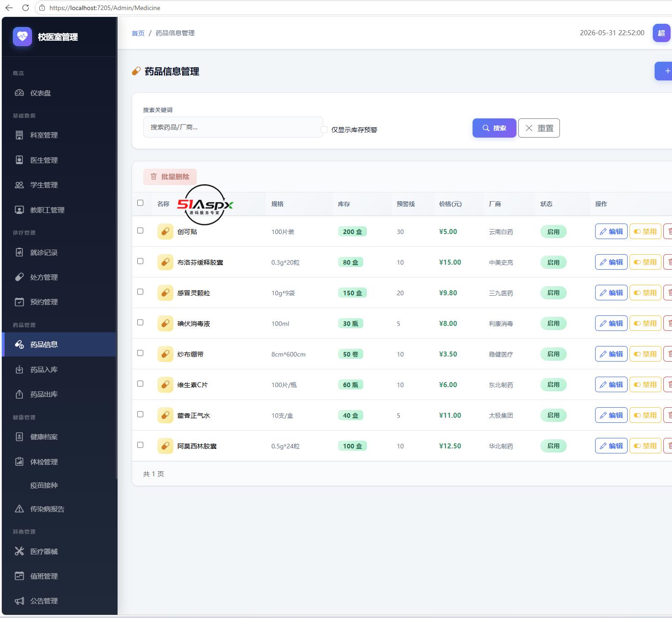The height and width of the screenshot is (618, 672).
Task: Tick the select-all checkbox in table header
Action: [140, 203]
